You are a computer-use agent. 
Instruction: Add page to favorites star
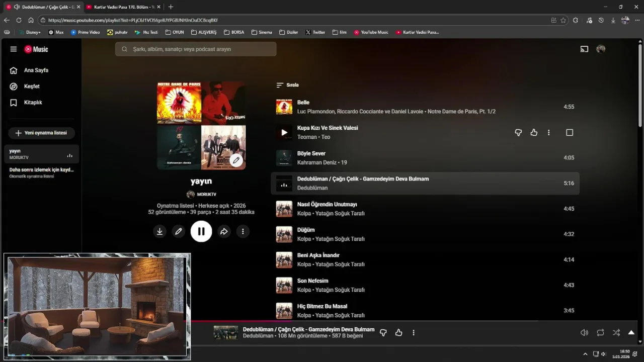tap(563, 20)
